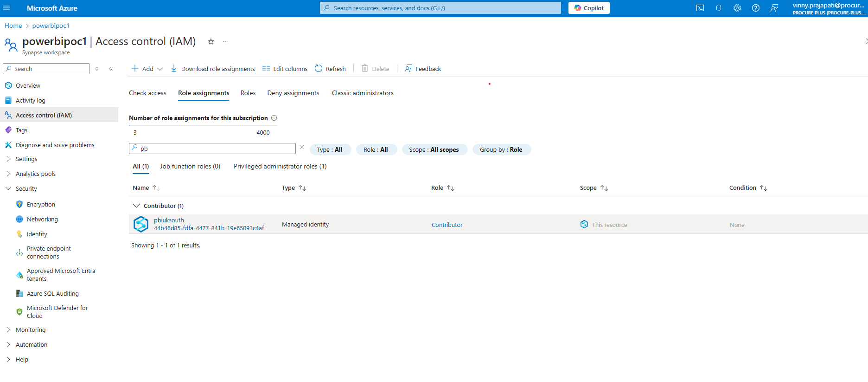Viewport: 868px width, 382px height.
Task: Open Private endpoint connections
Action: (x=49, y=253)
